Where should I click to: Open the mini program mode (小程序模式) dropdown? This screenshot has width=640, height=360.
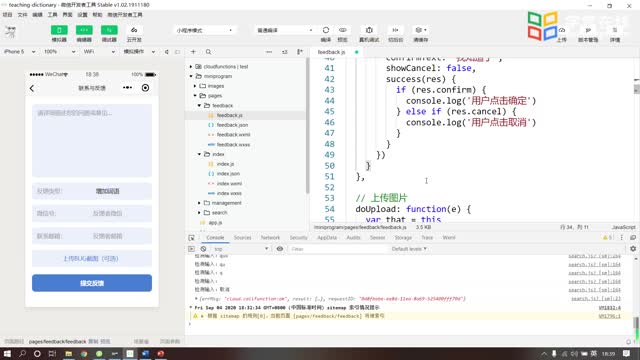coord(204,30)
